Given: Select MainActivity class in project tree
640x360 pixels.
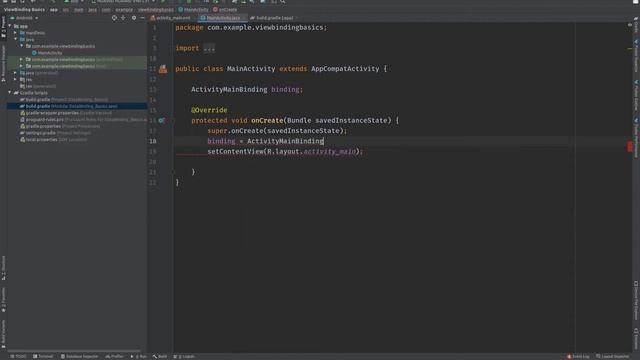Looking at the screenshot, I should pos(47,53).
